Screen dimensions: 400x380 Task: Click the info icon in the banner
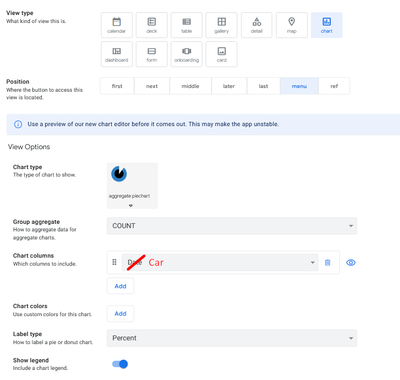click(18, 124)
